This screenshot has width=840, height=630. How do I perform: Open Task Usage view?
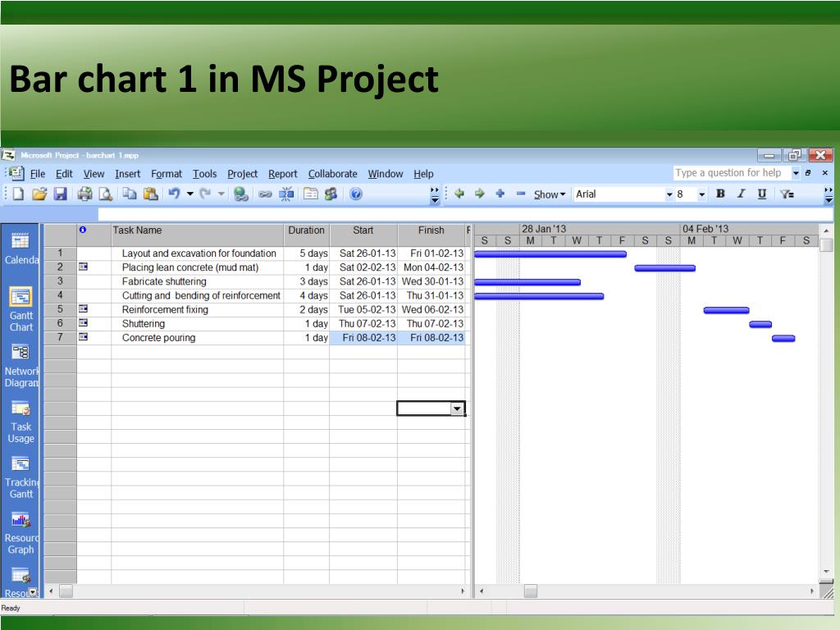(x=21, y=422)
